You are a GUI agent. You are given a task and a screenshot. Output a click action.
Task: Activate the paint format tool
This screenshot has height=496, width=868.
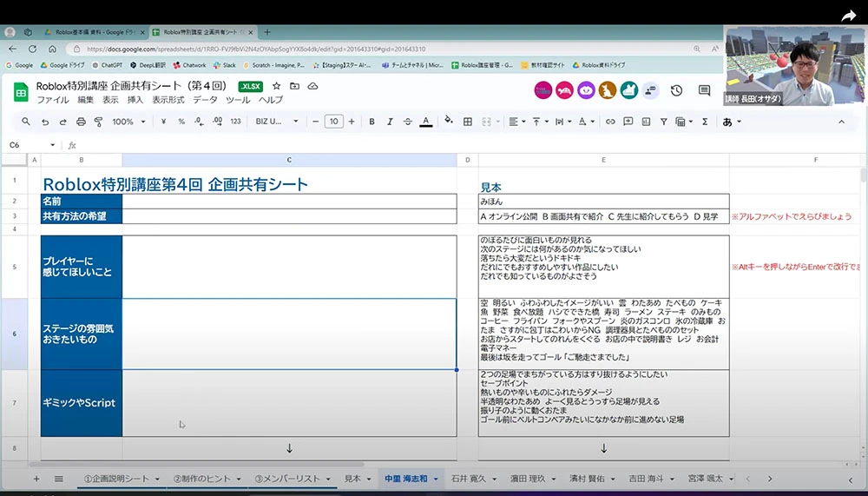[x=99, y=122]
